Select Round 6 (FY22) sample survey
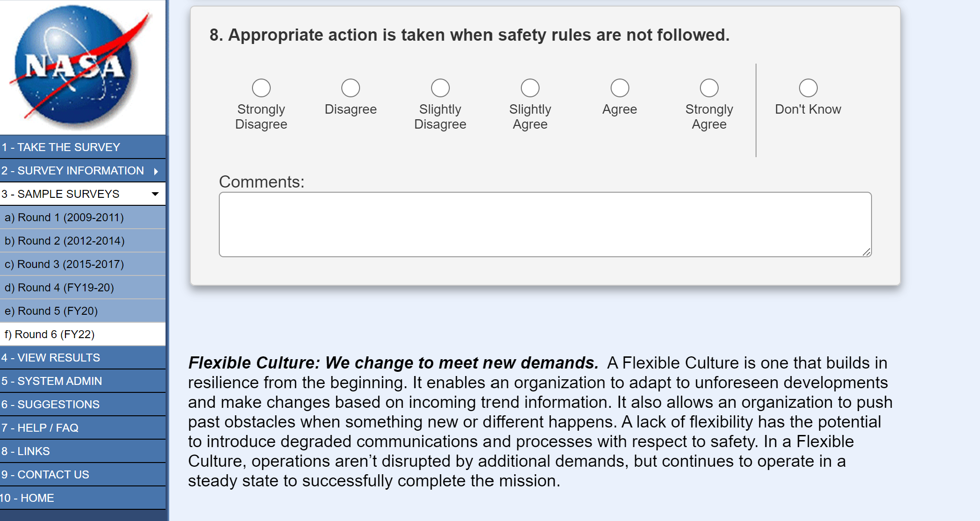Image resolution: width=980 pixels, height=521 pixels. pyautogui.click(x=50, y=334)
